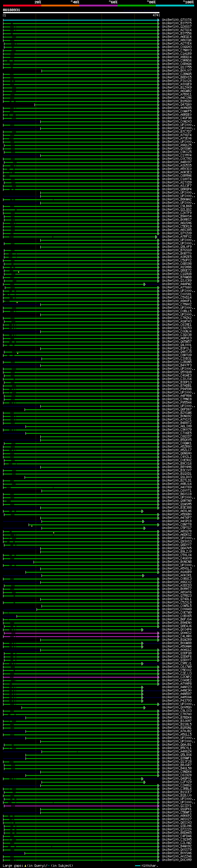Select hit UniRef100_A7V1Y1
This screenshot has height=868, width=197.
coord(177,419)
